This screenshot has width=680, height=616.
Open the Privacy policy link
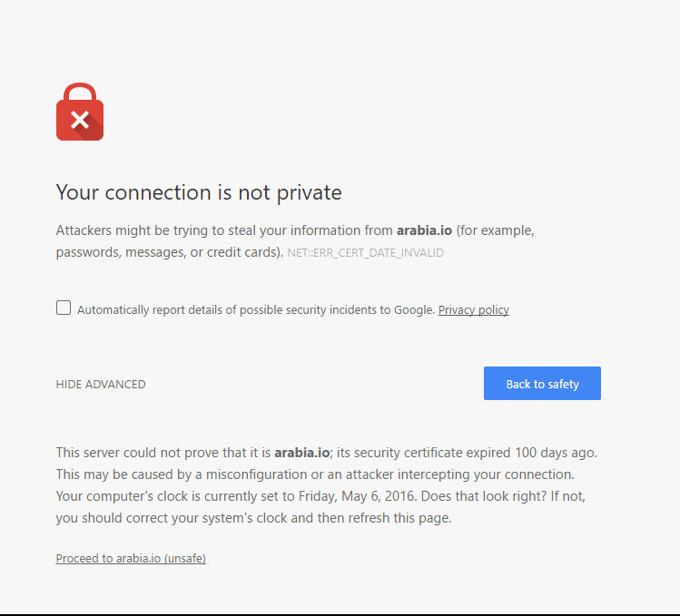473,310
